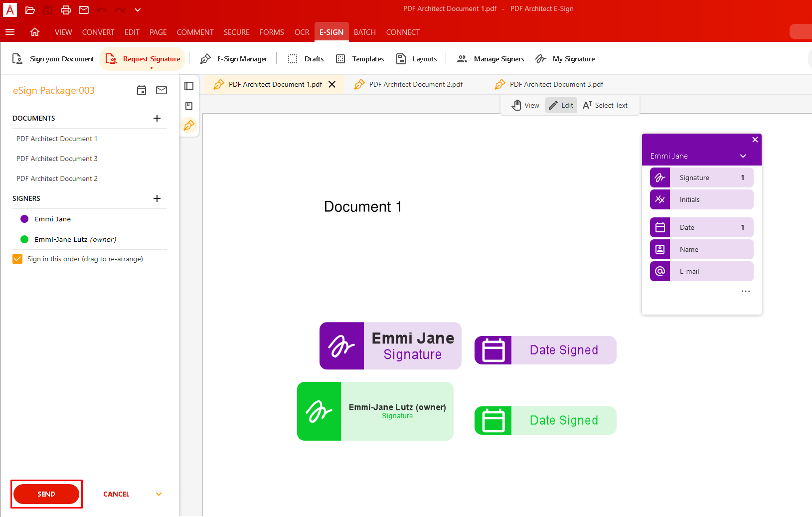
Task: Activate Select Text tool
Action: [606, 105]
